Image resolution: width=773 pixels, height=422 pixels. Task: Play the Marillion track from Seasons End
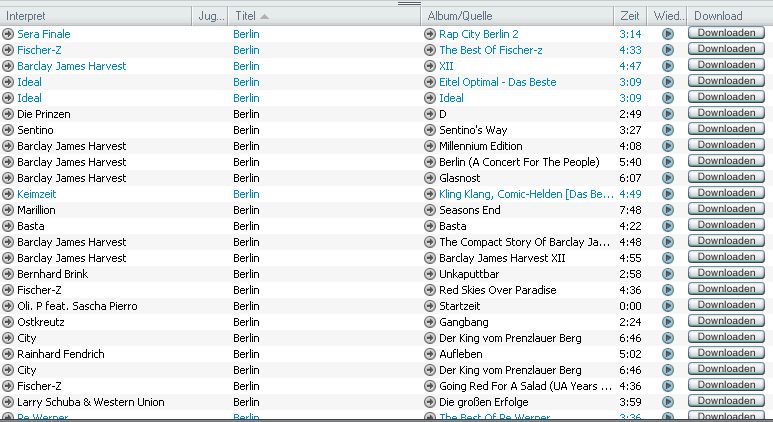click(668, 210)
